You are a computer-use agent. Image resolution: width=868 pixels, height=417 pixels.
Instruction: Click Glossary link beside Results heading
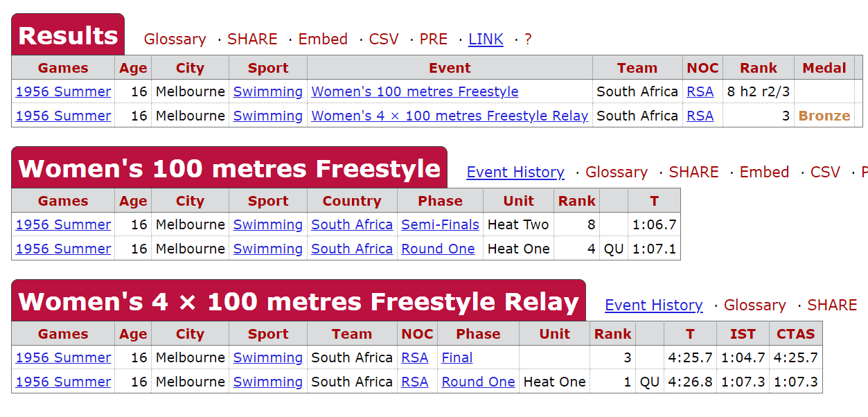click(x=175, y=39)
